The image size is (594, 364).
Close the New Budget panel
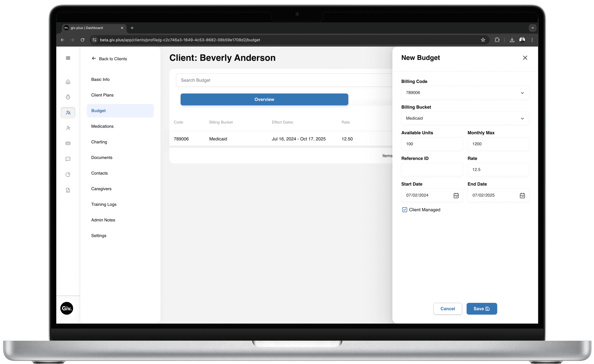coord(525,58)
